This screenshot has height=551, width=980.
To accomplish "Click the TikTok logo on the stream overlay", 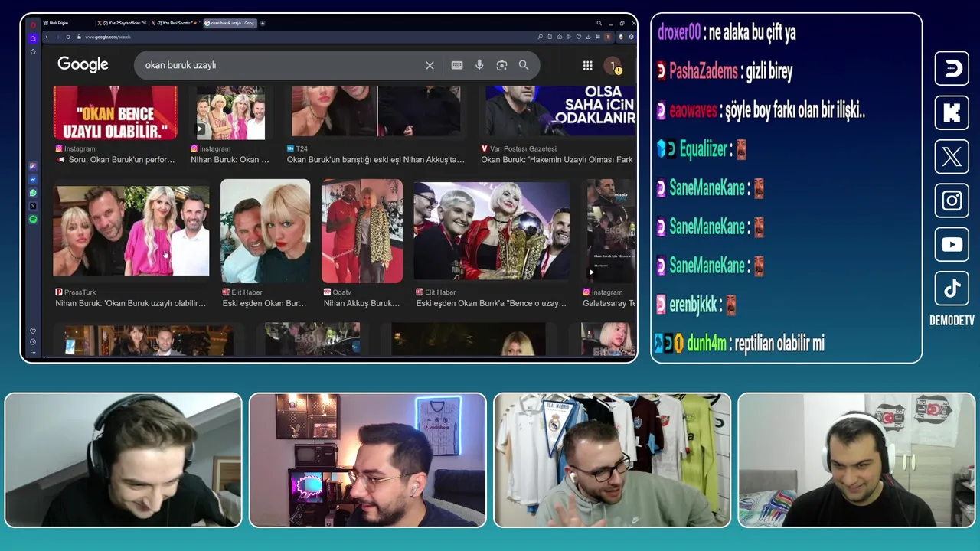I will point(952,289).
